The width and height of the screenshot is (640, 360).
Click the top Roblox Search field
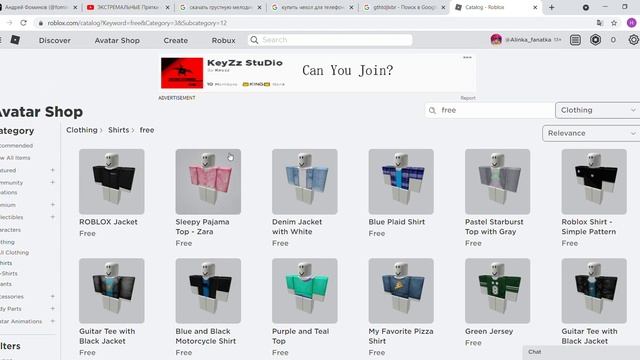click(330, 40)
